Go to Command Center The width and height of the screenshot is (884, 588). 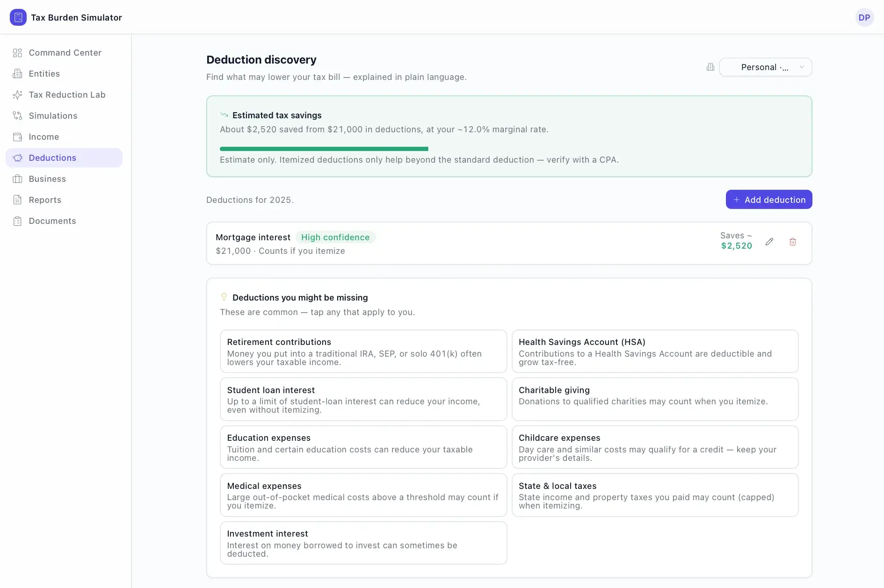[64, 53]
